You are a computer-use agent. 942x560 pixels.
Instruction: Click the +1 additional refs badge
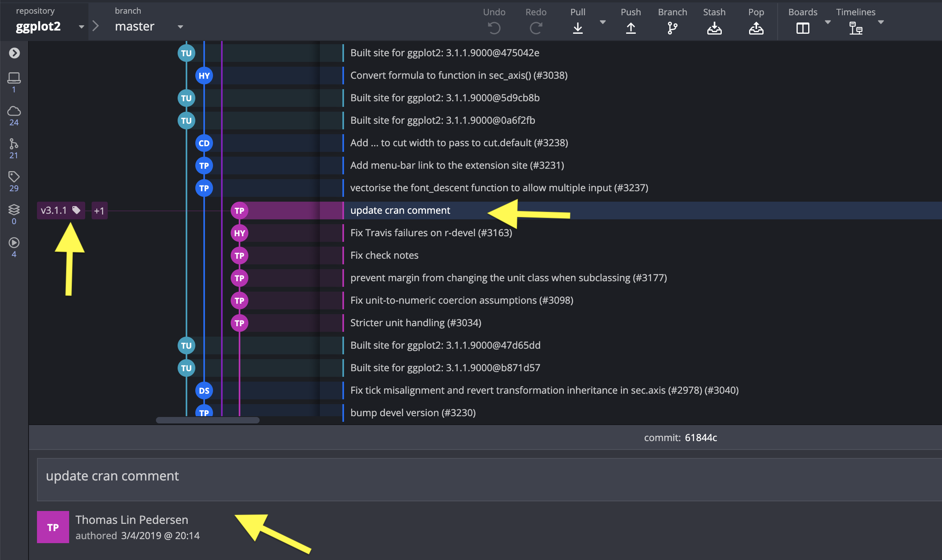pyautogui.click(x=99, y=211)
